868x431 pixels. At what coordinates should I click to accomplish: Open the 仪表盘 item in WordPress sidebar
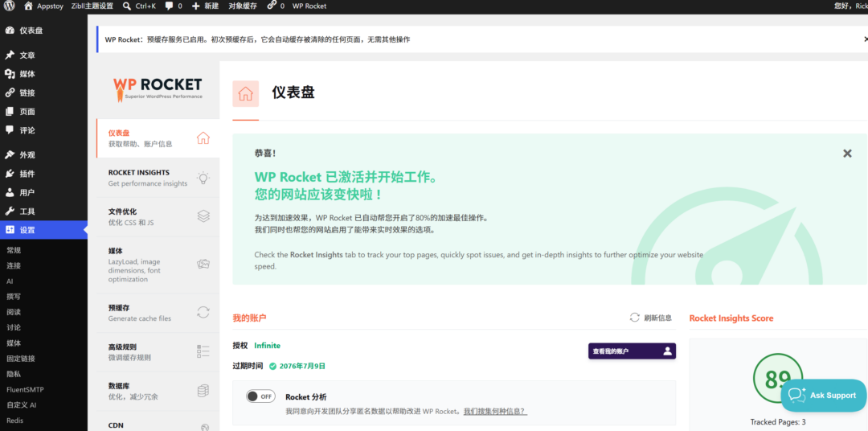(x=43, y=31)
